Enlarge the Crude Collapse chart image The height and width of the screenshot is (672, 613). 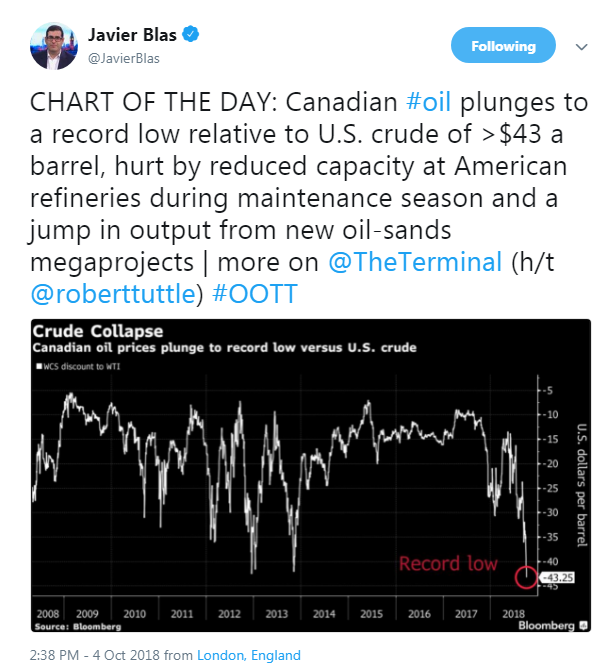(x=311, y=475)
